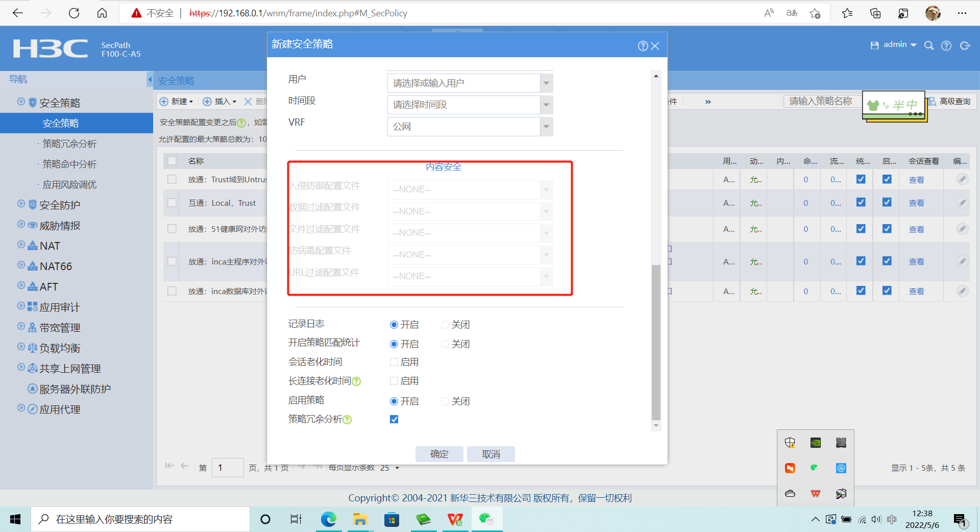
Task: Open File Explorer from taskbar
Action: (360, 519)
